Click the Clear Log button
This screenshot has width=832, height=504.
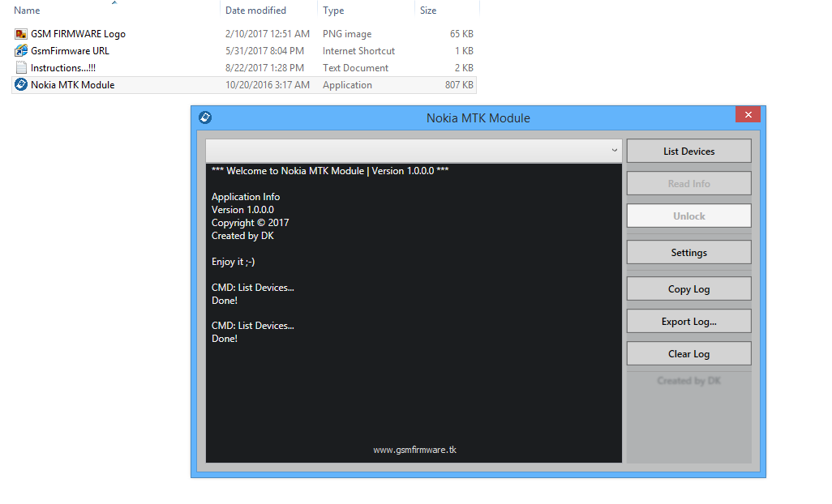point(688,353)
